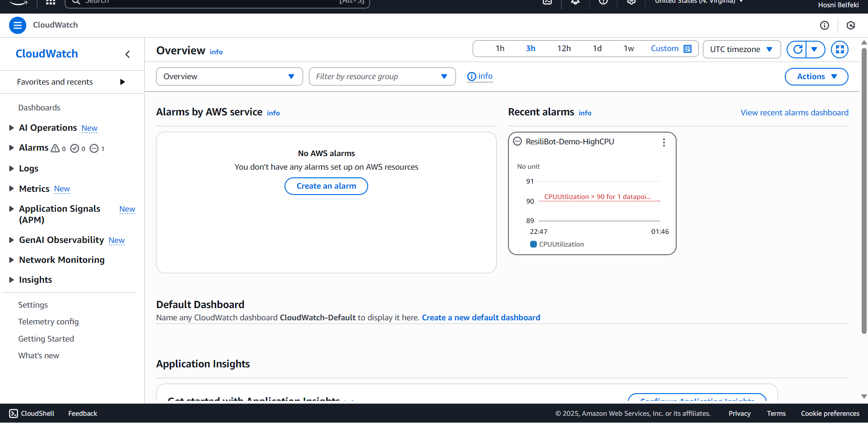The height and width of the screenshot is (423, 868).
Task: Click the red CPUUtilization threshold annotation label
Action: tap(598, 197)
